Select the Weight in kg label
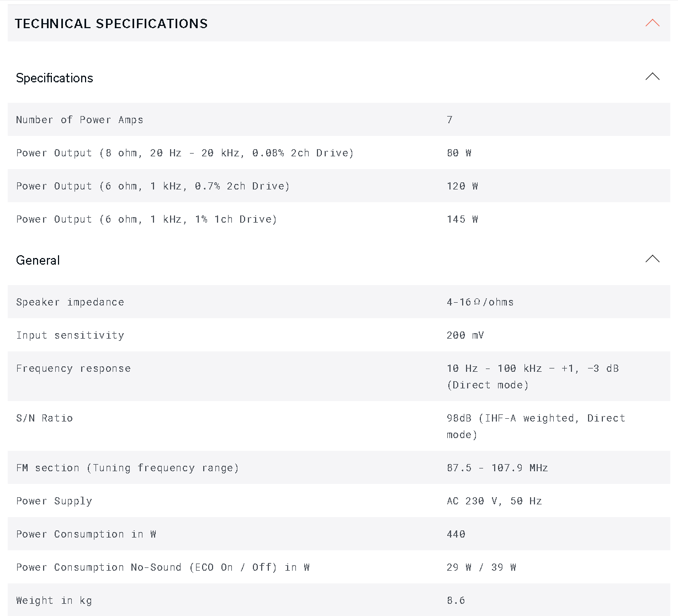This screenshot has height=616, width=678. click(x=54, y=601)
